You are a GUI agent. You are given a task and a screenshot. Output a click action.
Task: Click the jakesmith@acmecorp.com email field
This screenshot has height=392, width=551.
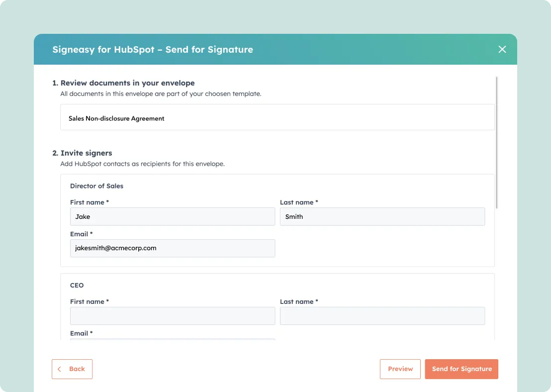tap(173, 248)
